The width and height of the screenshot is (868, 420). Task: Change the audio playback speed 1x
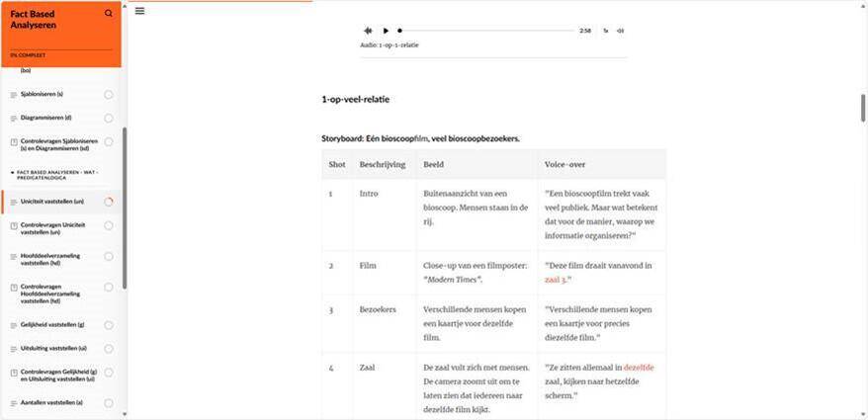point(605,31)
